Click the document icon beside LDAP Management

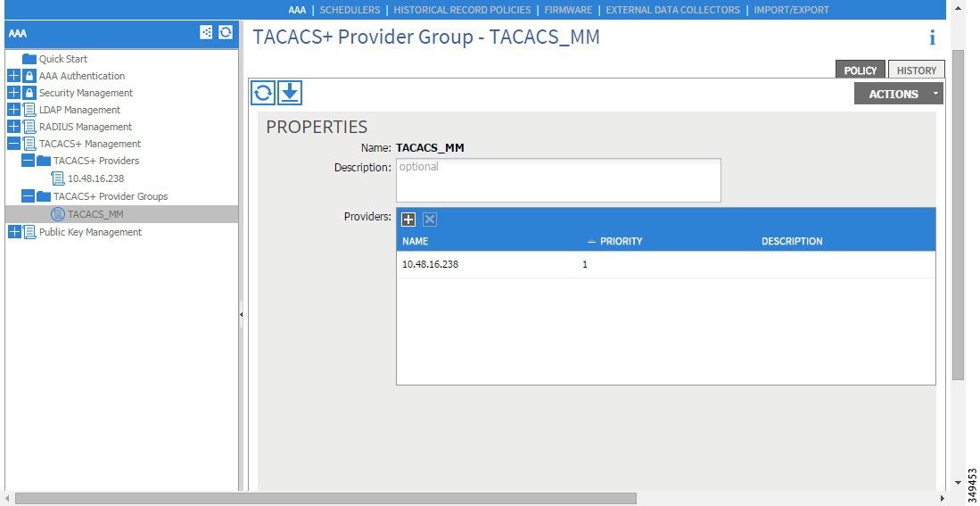[x=29, y=110]
